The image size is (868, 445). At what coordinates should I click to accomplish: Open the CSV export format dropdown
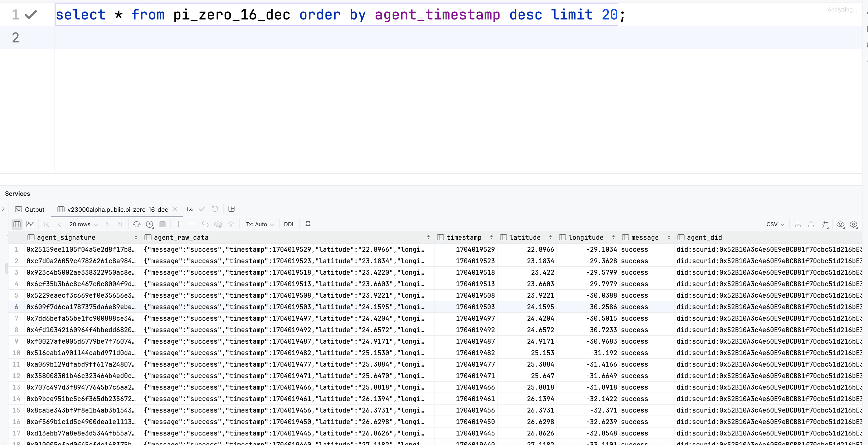(x=775, y=224)
